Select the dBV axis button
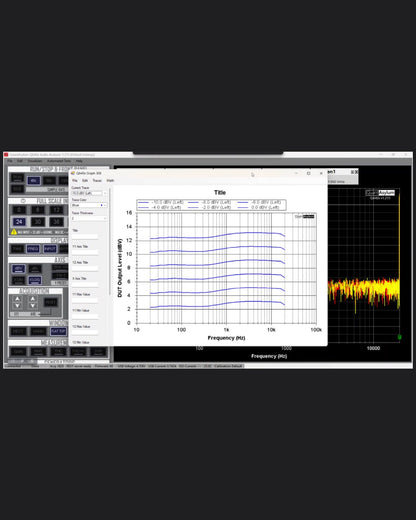Screen dimensions: 416x520 coord(18,269)
